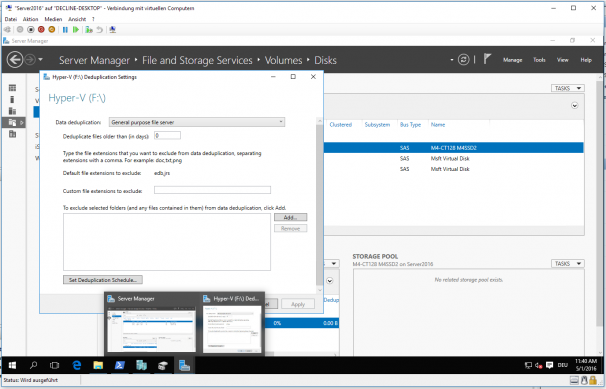
Task: Click Custom file extensions to exclude field
Action: (x=212, y=190)
